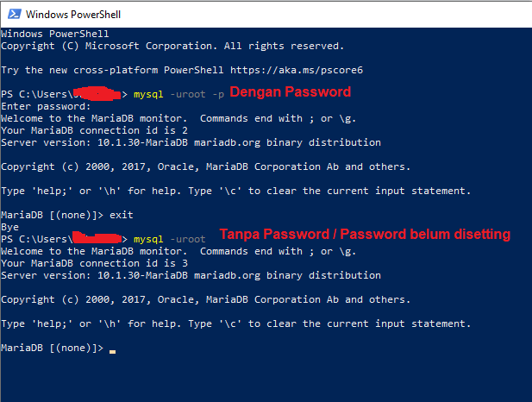
Task: Click the 'mysql' word on the second PS prompt
Action: pos(148,239)
